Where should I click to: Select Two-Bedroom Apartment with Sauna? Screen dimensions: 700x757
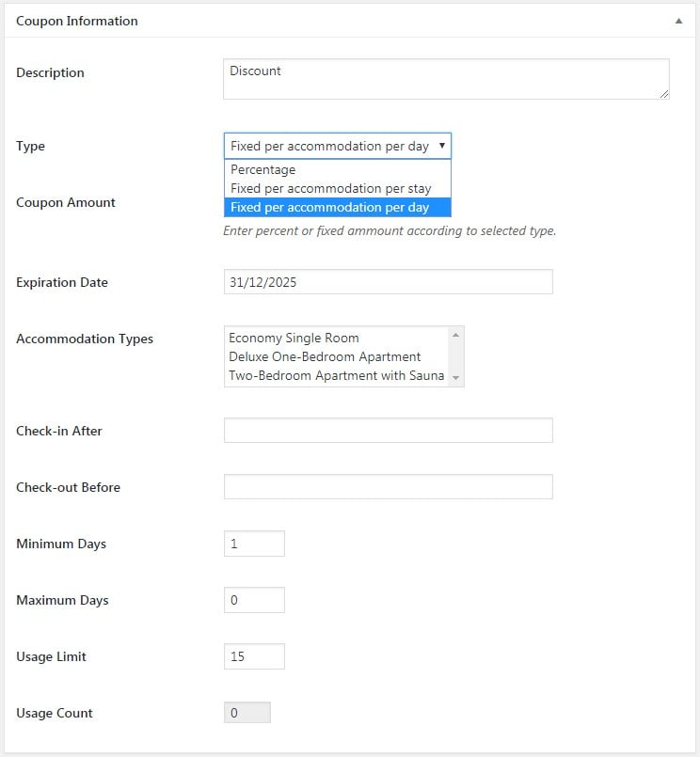point(337,375)
